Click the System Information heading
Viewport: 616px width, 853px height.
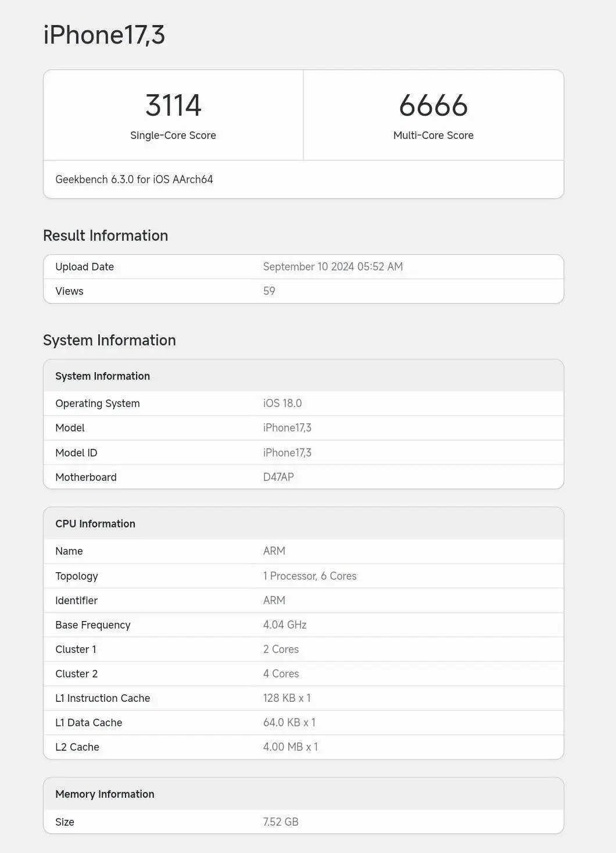click(109, 340)
